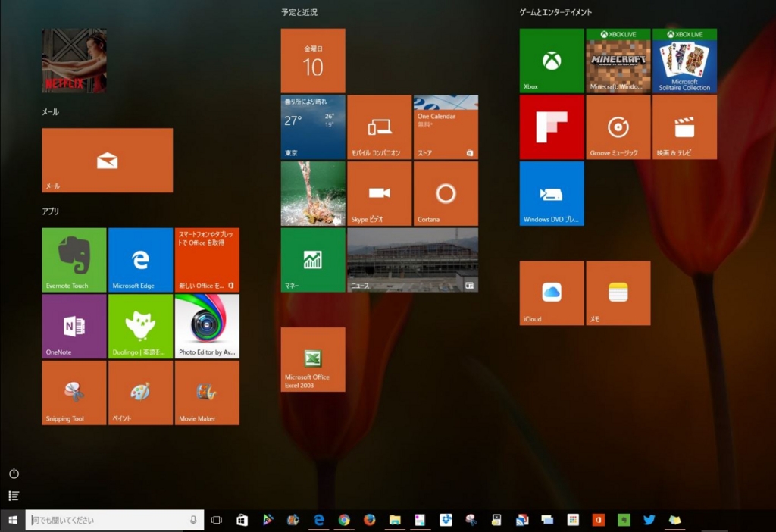The width and height of the screenshot is (776, 532).
Task: Open the モバイル コンパニオン tile
Action: [x=379, y=127]
